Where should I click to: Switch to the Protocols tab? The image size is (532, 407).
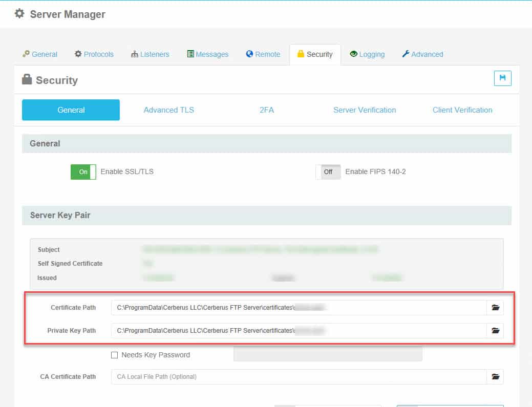tap(94, 54)
